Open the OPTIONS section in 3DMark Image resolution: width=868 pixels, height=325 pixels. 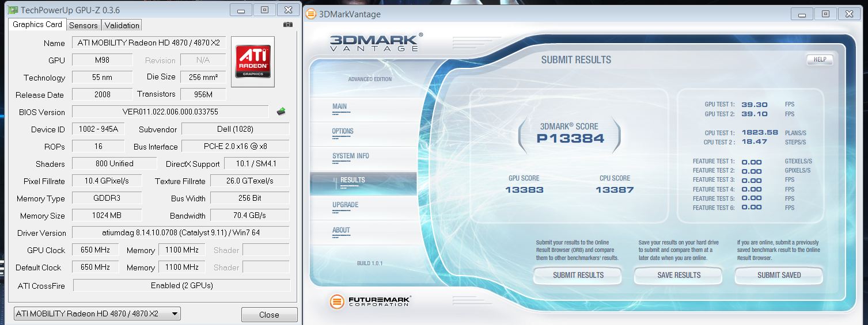343,131
